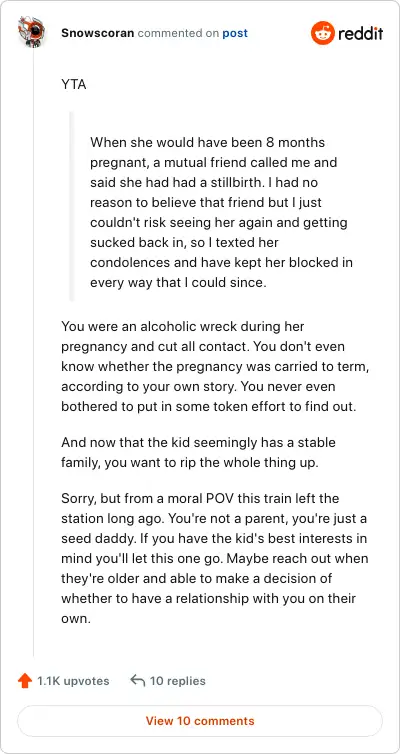Viewport: 400px width, 754px height.
Task: Click the Reddit Snoo logo icon
Action: coord(322,33)
